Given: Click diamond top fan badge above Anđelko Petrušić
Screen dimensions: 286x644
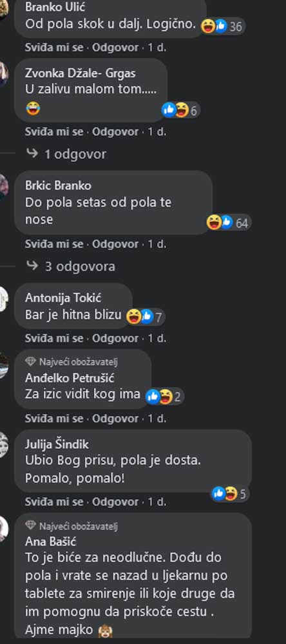Looking at the screenshot, I should pyautogui.click(x=31, y=362).
